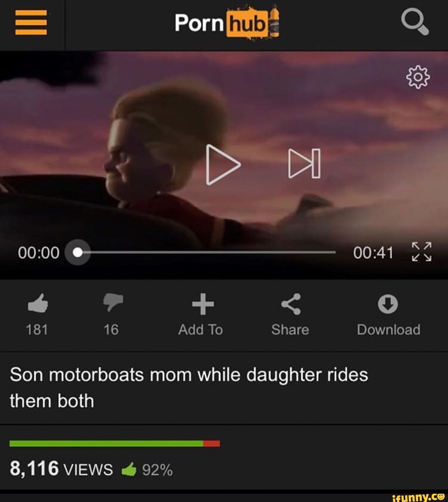This screenshot has height=502, width=448.
Task: Play the video
Action: click(x=223, y=164)
